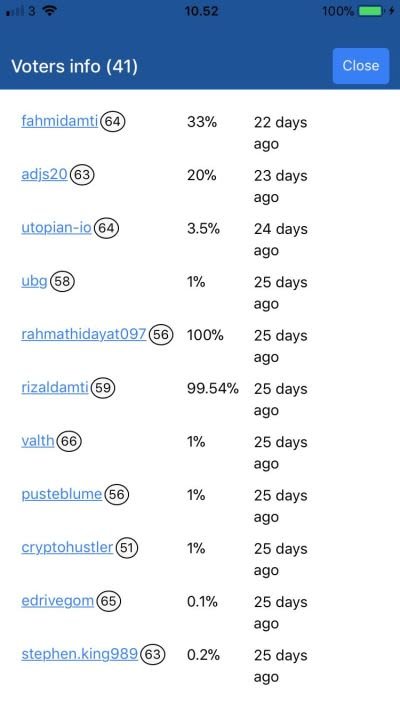Tap reputation badge 64 beside fahmidamti

click(113, 122)
